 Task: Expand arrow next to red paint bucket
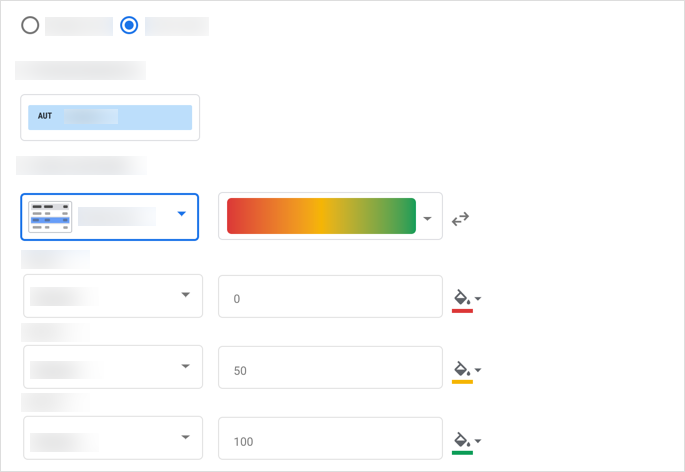click(478, 299)
